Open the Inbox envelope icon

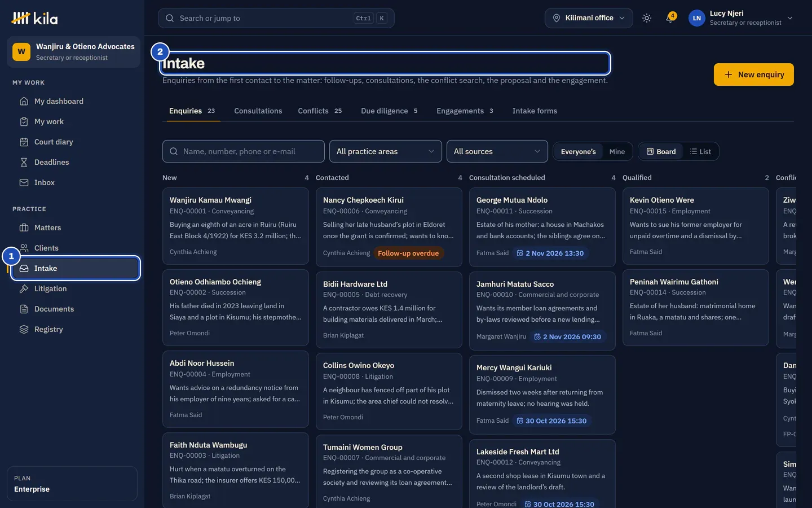point(24,182)
